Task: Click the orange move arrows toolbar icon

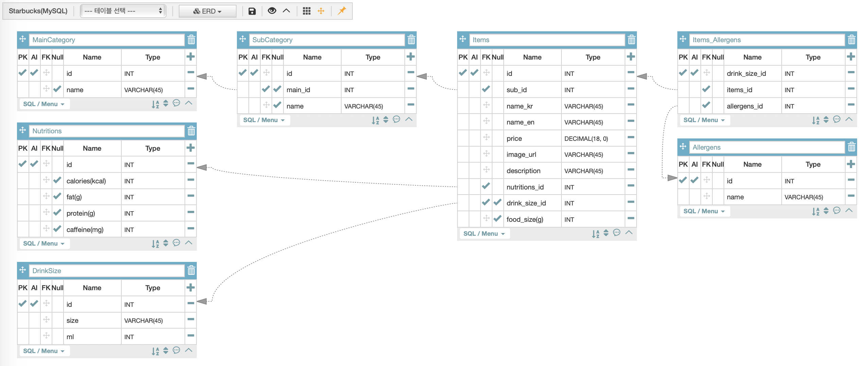Action: tap(321, 11)
